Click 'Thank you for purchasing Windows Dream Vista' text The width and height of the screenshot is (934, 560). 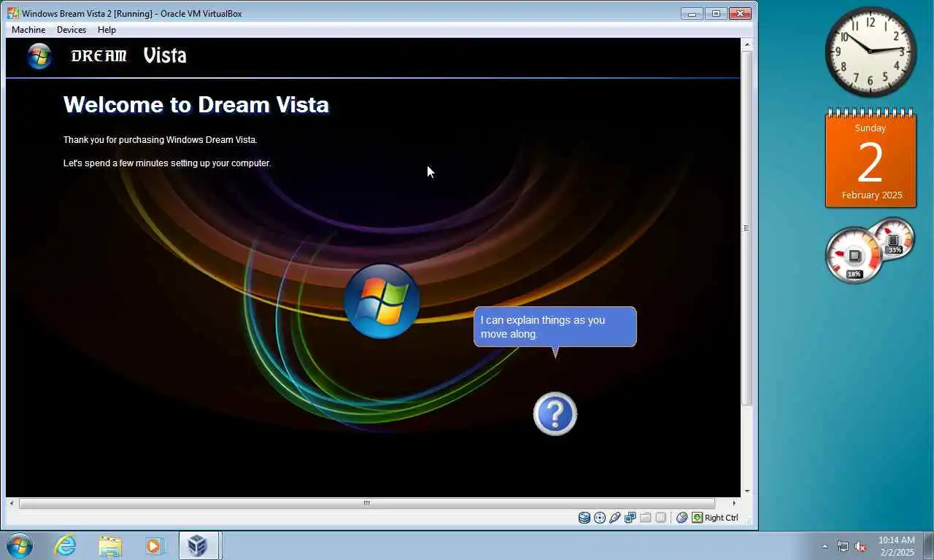tap(161, 140)
